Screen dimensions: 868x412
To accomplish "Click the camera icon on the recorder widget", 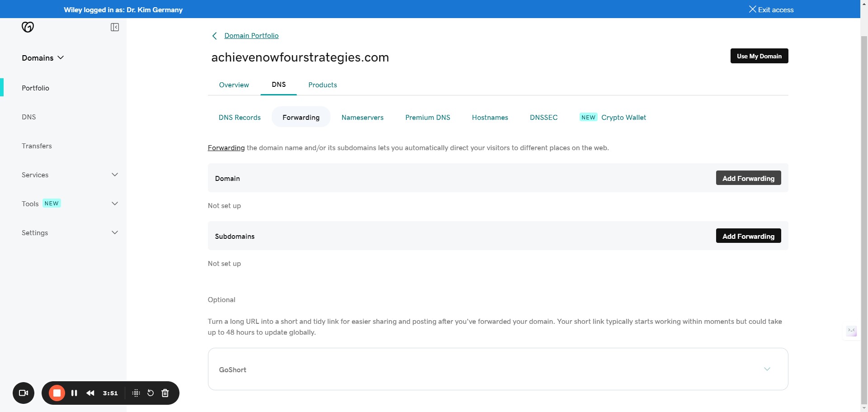I will [23, 393].
